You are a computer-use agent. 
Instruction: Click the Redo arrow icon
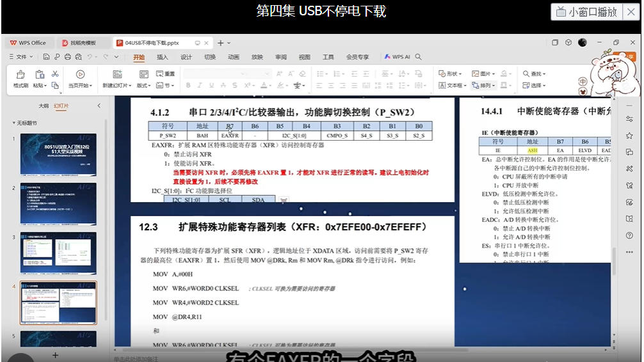pyautogui.click(x=106, y=57)
